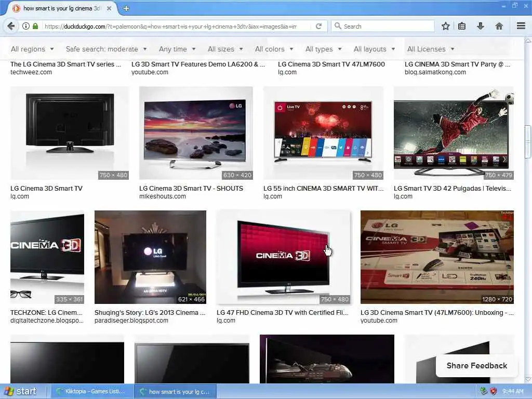Image resolution: width=532 pixels, height=399 pixels.
Task: Open the red Cinema 3D TV thumbnail
Action: [x=283, y=257]
